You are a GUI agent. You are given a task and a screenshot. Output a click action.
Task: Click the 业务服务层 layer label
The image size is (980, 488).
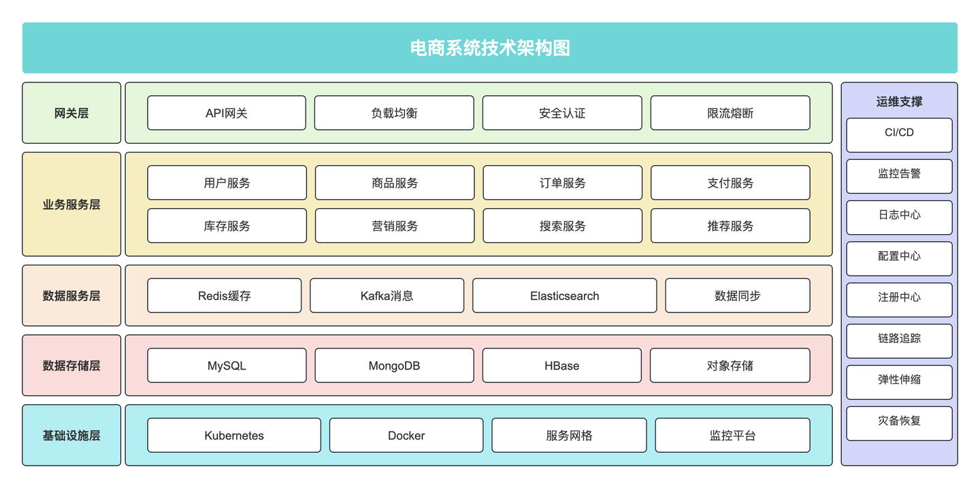tap(71, 204)
